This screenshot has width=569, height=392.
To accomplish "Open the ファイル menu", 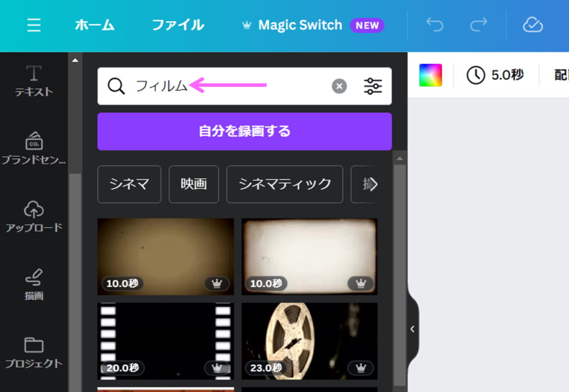I will click(178, 26).
